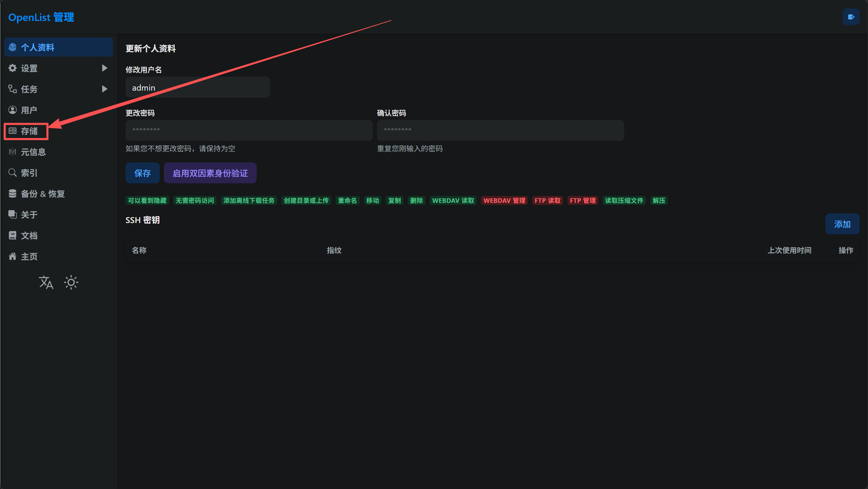Open the 元信息 menu item
Image resolution: width=868 pixels, height=489 pixels.
[x=33, y=152]
